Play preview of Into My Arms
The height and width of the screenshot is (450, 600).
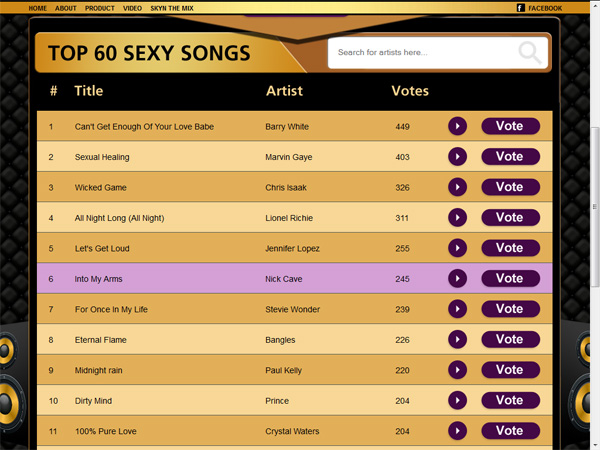(x=457, y=278)
